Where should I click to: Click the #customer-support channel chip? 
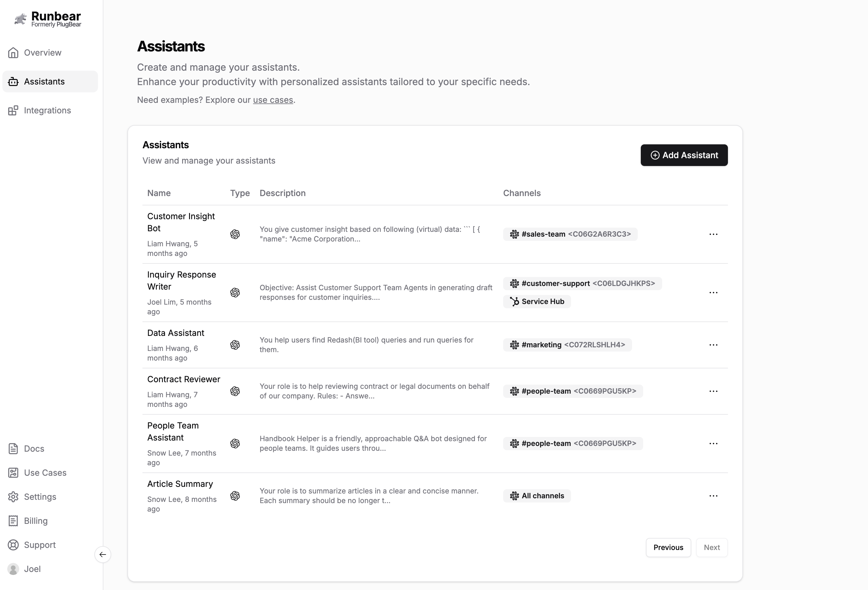[582, 284]
